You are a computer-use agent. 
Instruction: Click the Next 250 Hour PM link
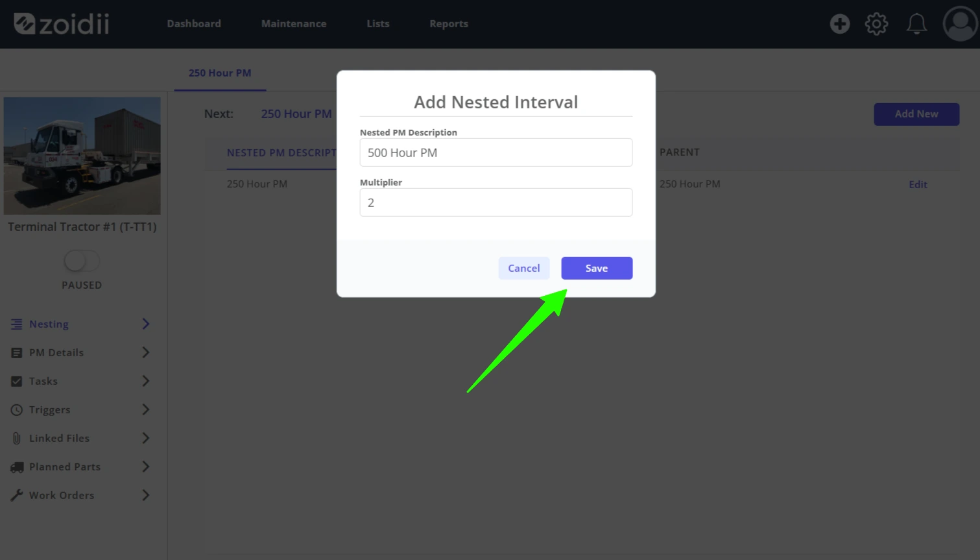click(296, 114)
